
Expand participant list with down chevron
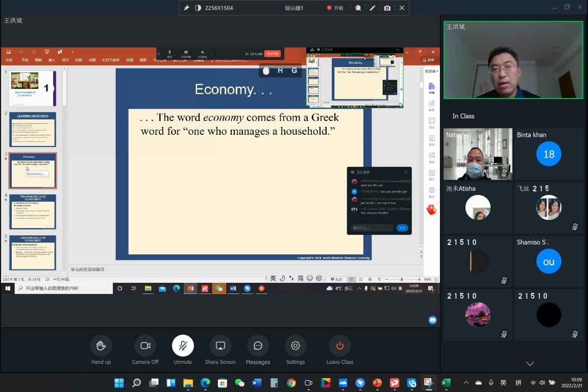coord(530,364)
